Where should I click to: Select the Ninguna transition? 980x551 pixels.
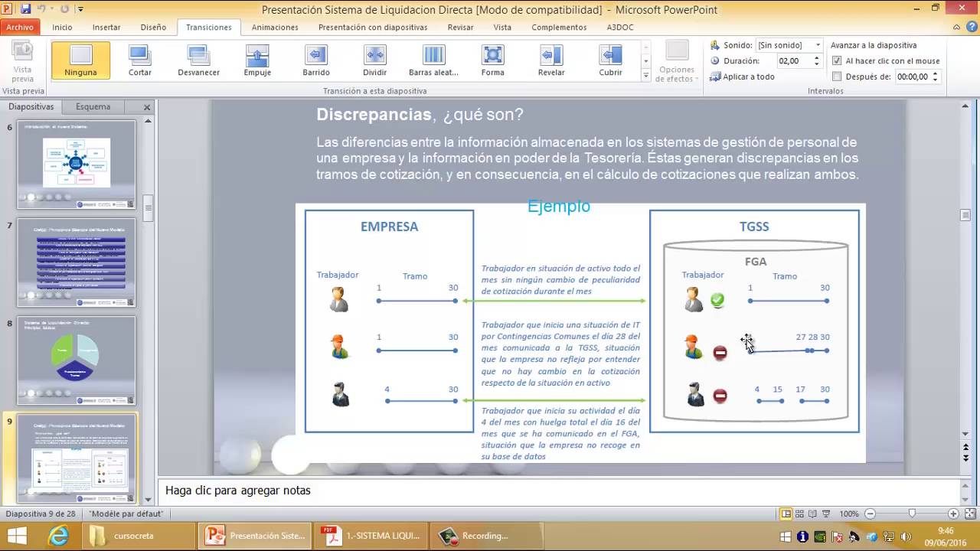[x=81, y=60]
